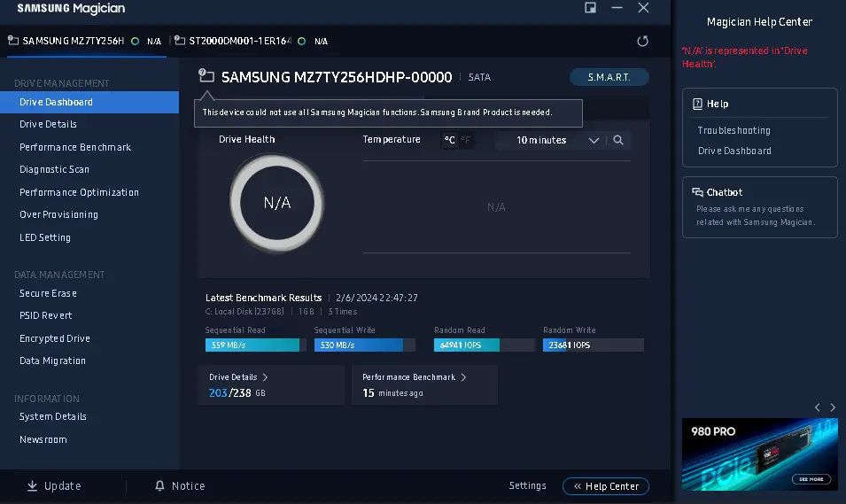Click the S.M.A.R.T. button

click(609, 77)
